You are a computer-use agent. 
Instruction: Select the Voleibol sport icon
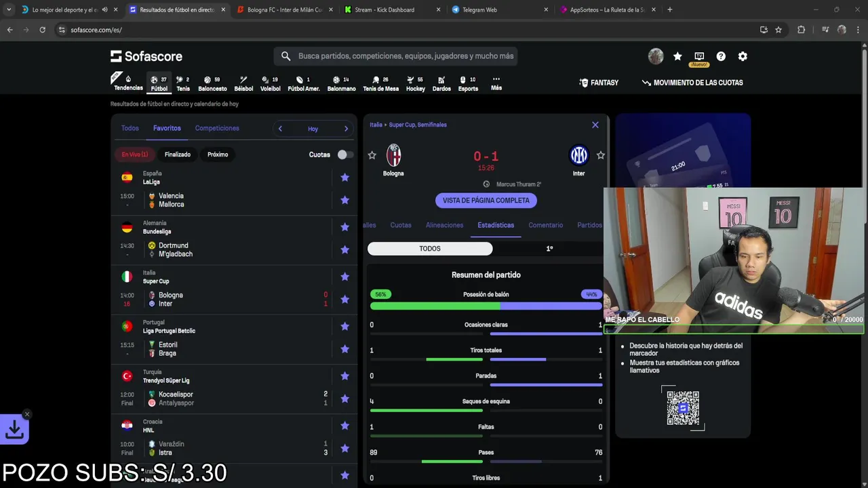click(x=270, y=83)
